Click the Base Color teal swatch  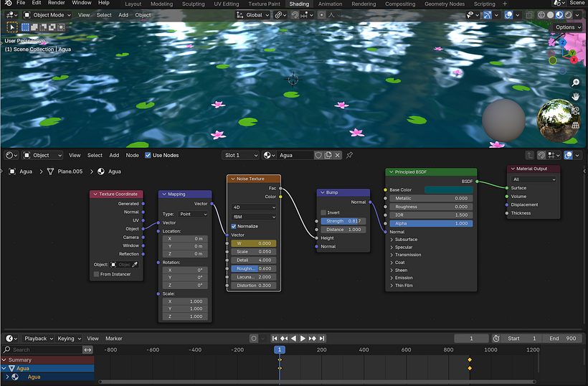click(x=448, y=190)
